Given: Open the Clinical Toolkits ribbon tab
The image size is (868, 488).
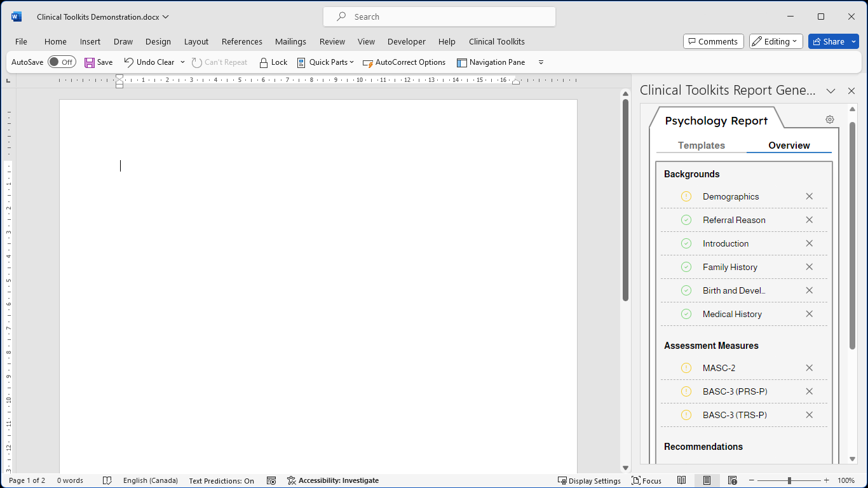Looking at the screenshot, I should tap(497, 41).
